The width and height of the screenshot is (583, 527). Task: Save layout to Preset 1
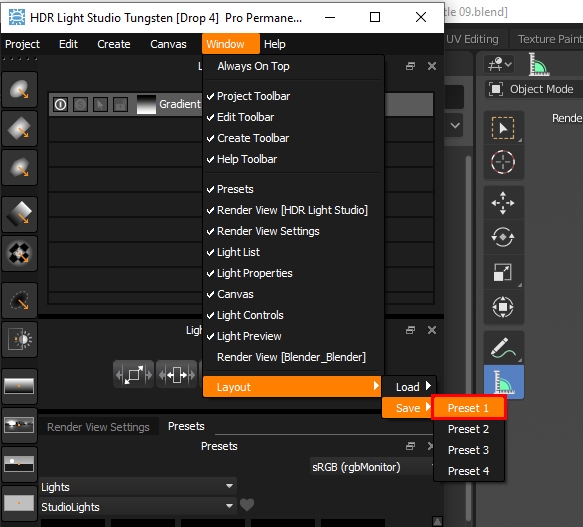(468, 408)
